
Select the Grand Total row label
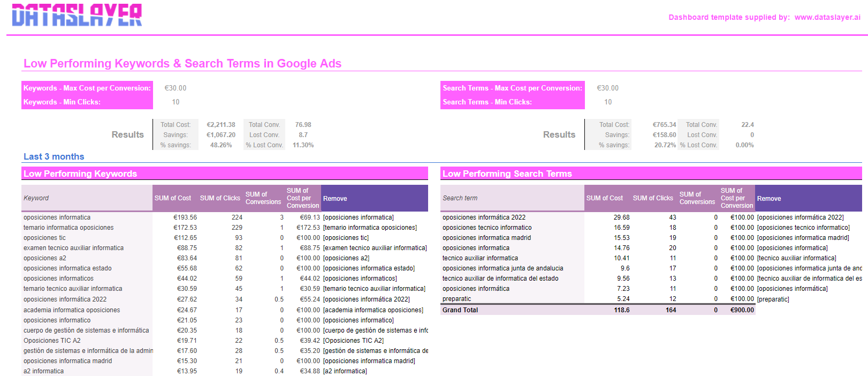click(x=460, y=310)
